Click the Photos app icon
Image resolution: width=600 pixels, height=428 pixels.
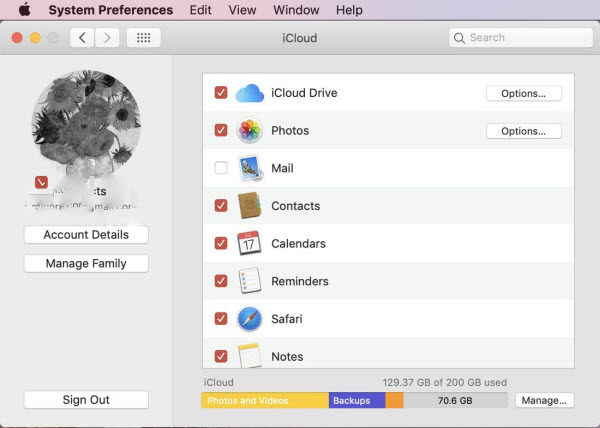pyautogui.click(x=249, y=131)
